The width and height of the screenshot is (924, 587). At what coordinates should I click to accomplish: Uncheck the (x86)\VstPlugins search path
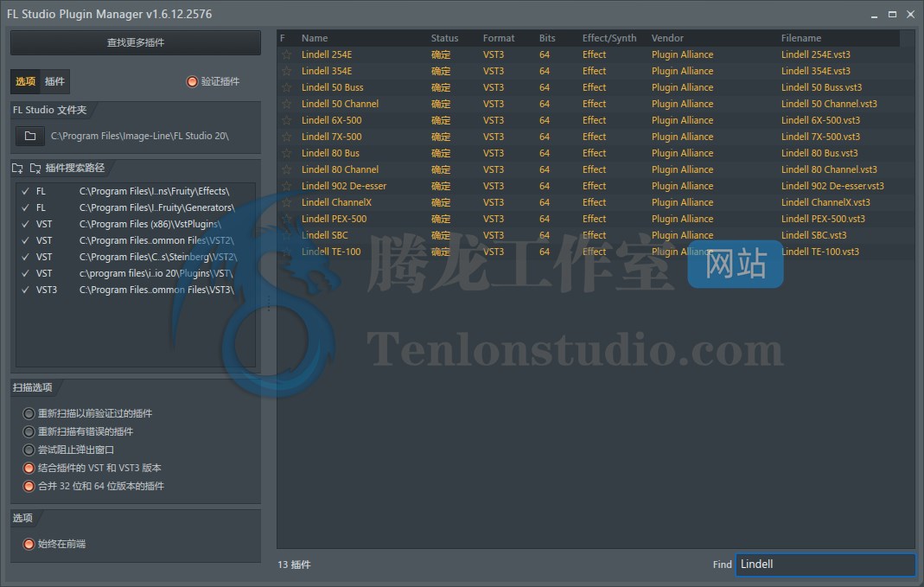[25, 225]
